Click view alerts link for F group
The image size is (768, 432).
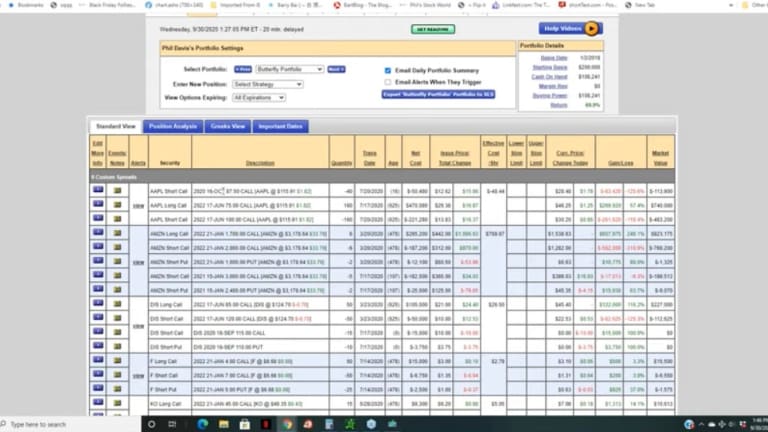click(x=139, y=376)
